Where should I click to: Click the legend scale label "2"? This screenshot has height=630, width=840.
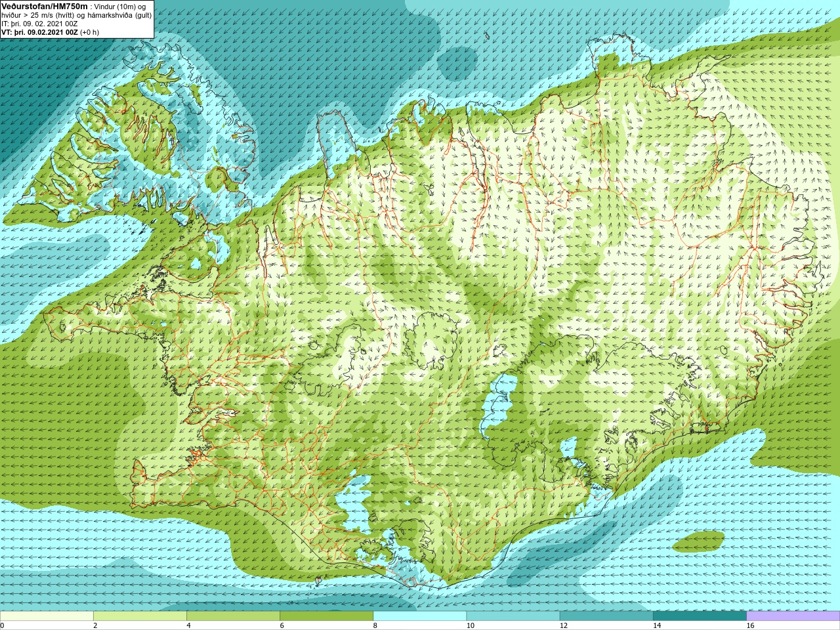tap(96, 625)
